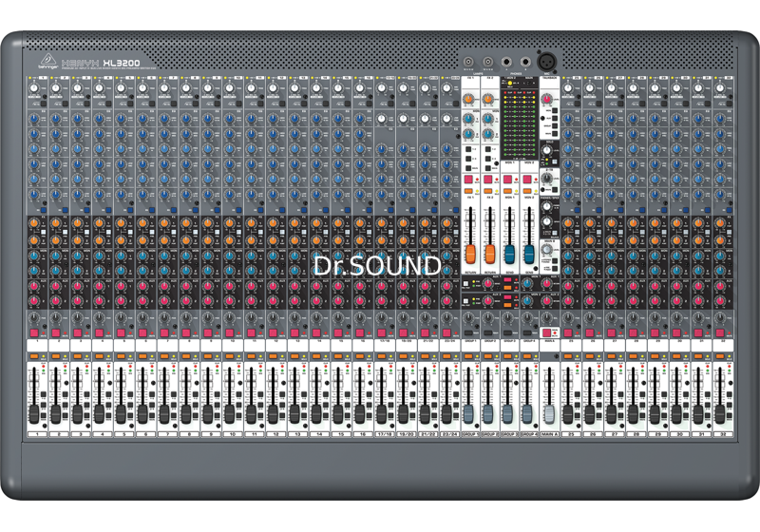Click channel 1 first orange FX send knob
This screenshot has height=532, width=760.
click(x=34, y=223)
